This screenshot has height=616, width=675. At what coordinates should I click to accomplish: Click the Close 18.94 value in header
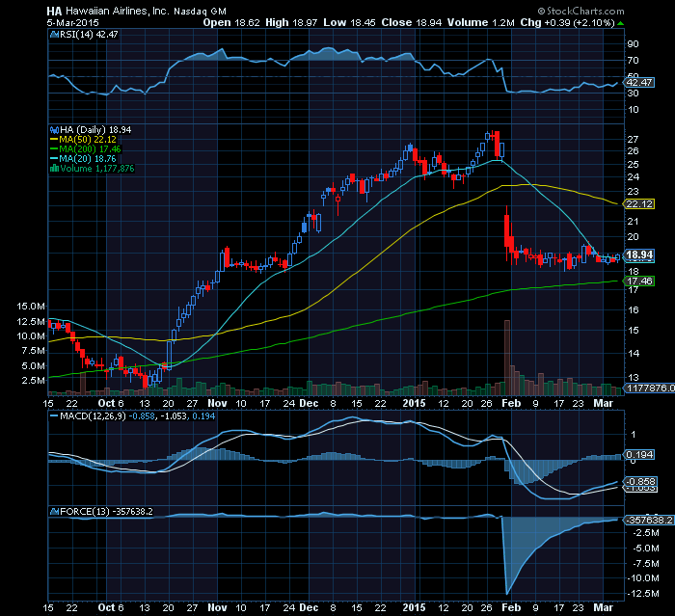click(x=411, y=22)
